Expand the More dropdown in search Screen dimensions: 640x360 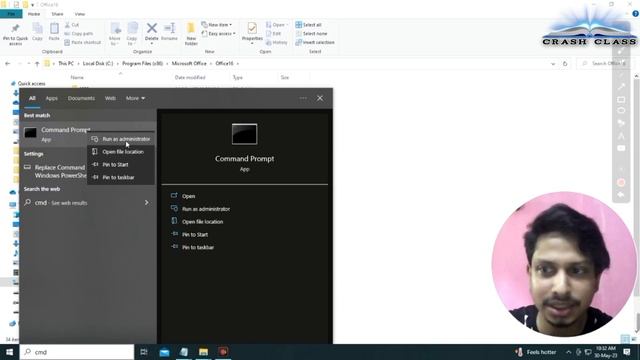pyautogui.click(x=135, y=98)
